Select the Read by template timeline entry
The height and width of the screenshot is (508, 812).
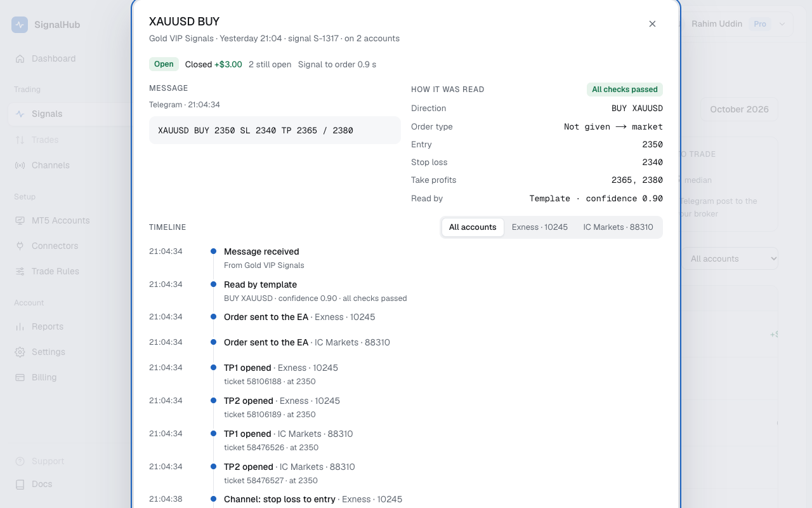pos(315,291)
